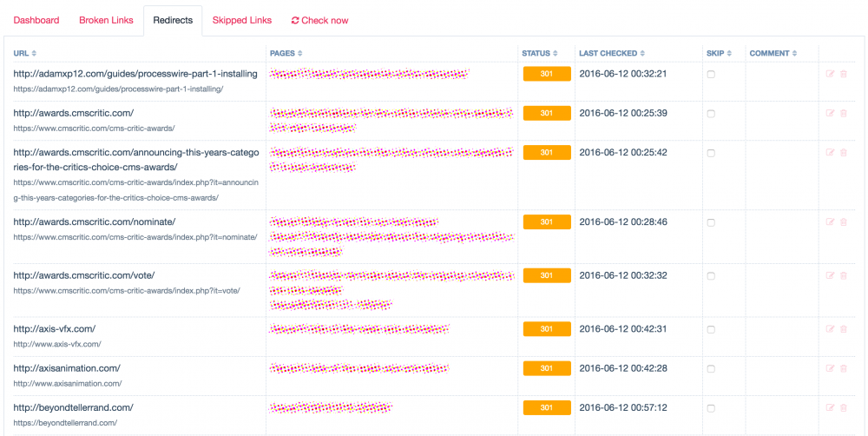Open link http://adamxp12.com/guides/processwire-part-1-installing

pos(135,74)
